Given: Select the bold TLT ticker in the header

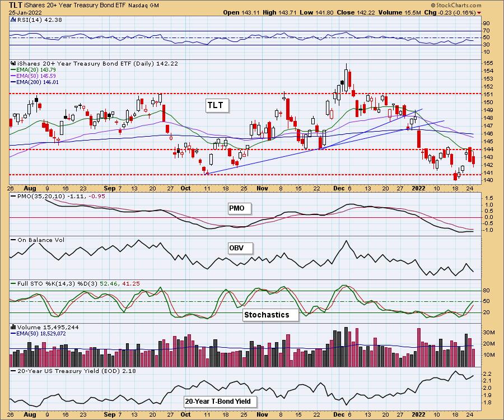Looking at the screenshot, I should tap(16, 5).
